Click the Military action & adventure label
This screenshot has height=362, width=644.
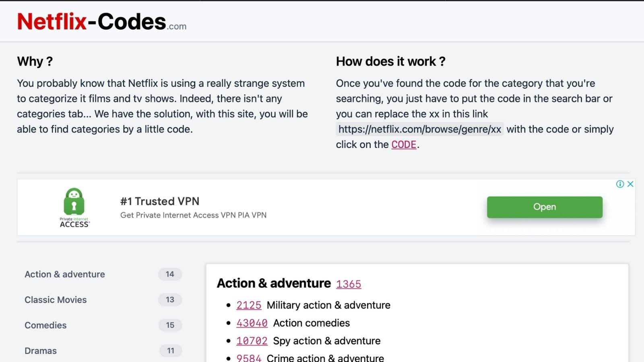point(328,305)
